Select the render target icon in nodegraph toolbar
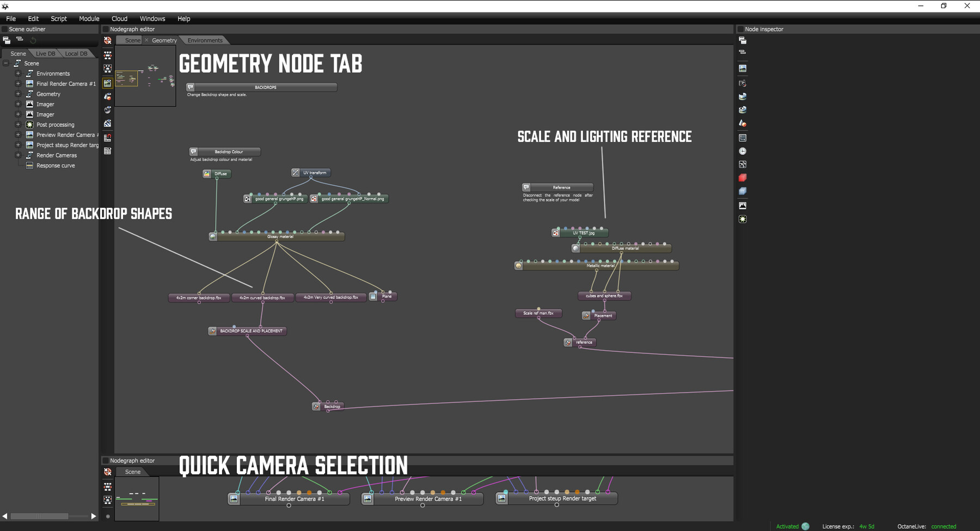Screen dimensions: 980x531 coord(108,40)
